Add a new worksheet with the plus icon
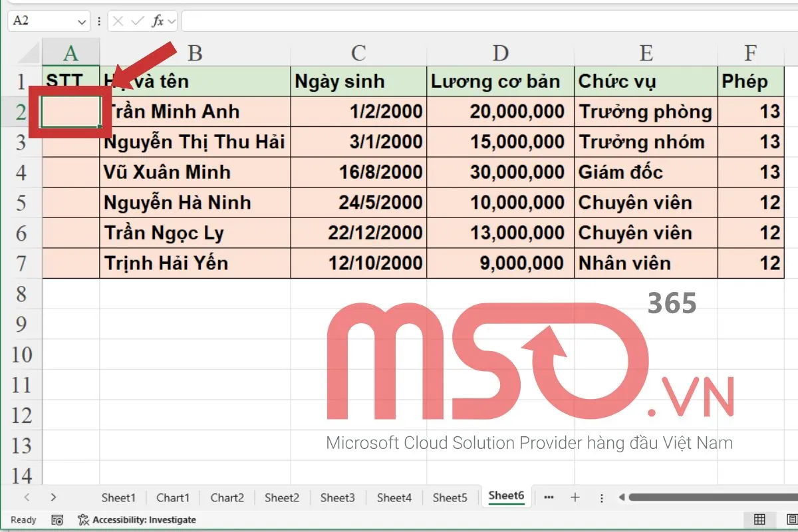The height and width of the screenshot is (532, 798). click(576, 497)
